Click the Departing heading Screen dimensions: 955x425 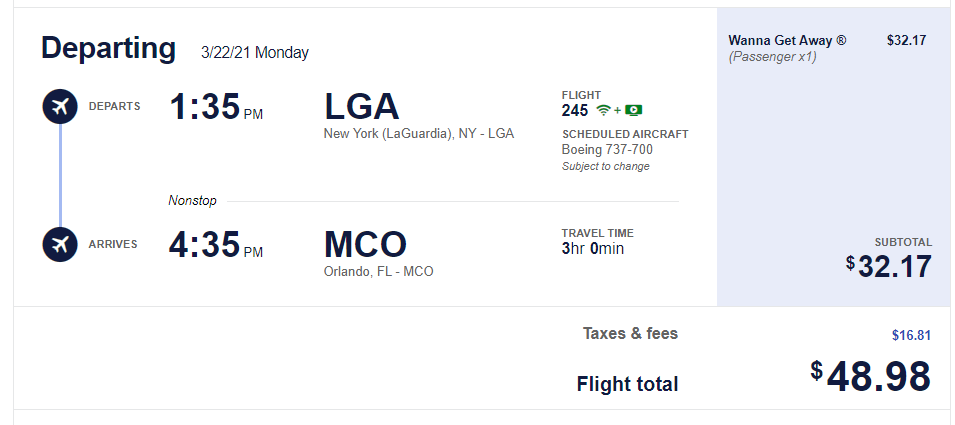[108, 48]
